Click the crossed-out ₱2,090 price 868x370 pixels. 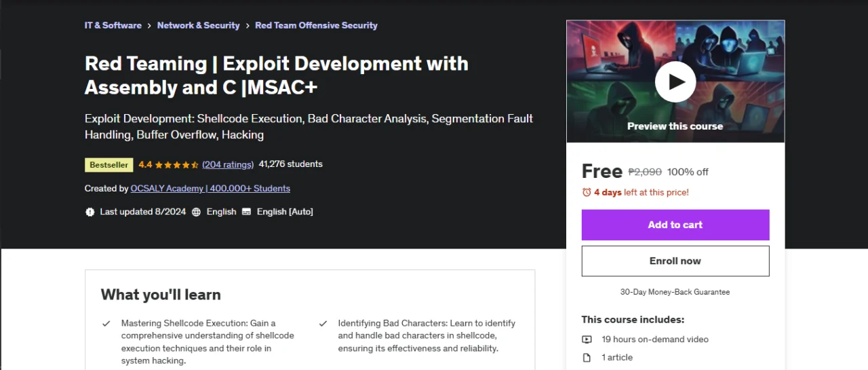pos(645,172)
